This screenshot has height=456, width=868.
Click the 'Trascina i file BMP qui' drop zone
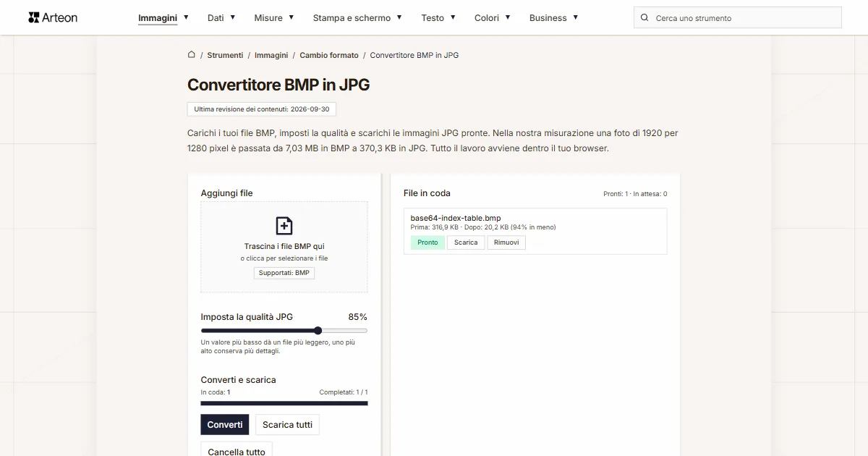(284, 247)
